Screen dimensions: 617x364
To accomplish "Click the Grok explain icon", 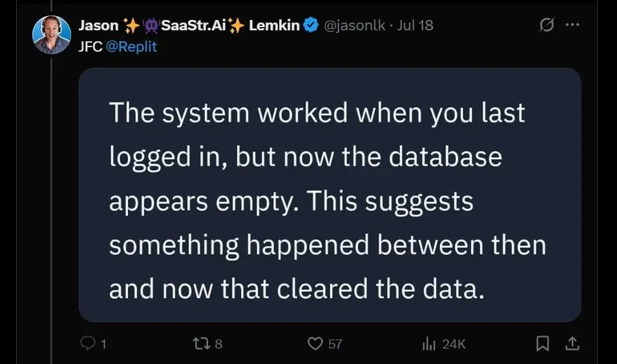I will click(546, 26).
